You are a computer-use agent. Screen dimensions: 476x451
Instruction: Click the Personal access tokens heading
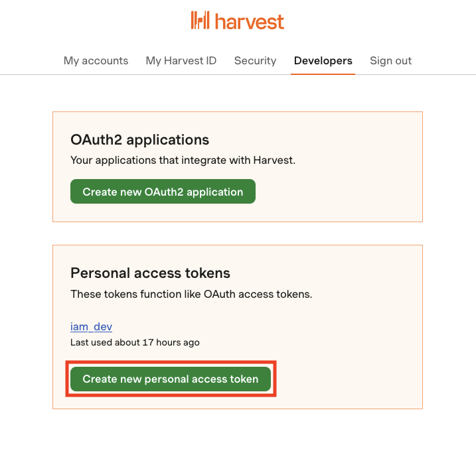point(150,273)
